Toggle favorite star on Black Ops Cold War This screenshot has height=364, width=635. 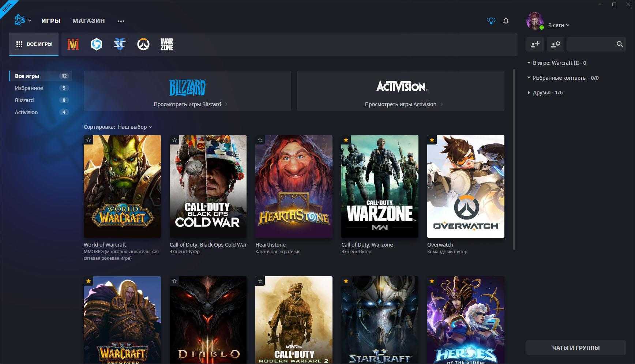[x=174, y=140]
